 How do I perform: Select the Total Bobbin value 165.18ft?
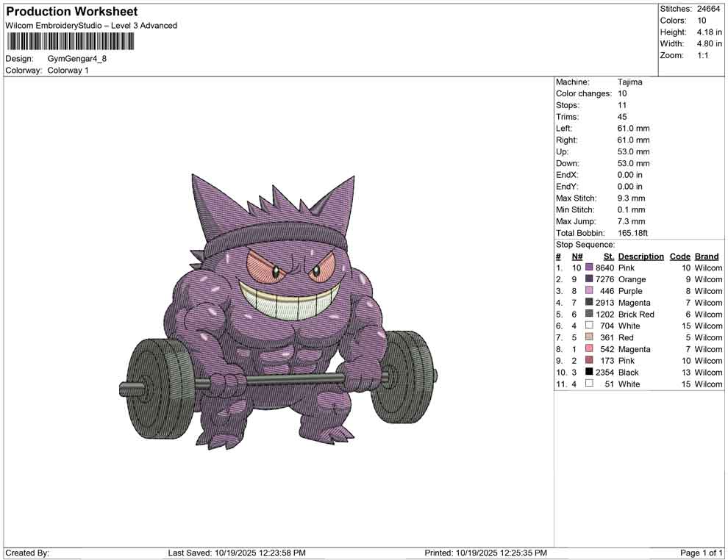tap(633, 233)
